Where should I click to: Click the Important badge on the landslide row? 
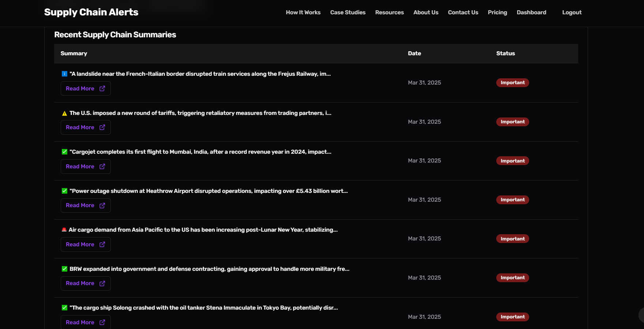(x=512, y=83)
